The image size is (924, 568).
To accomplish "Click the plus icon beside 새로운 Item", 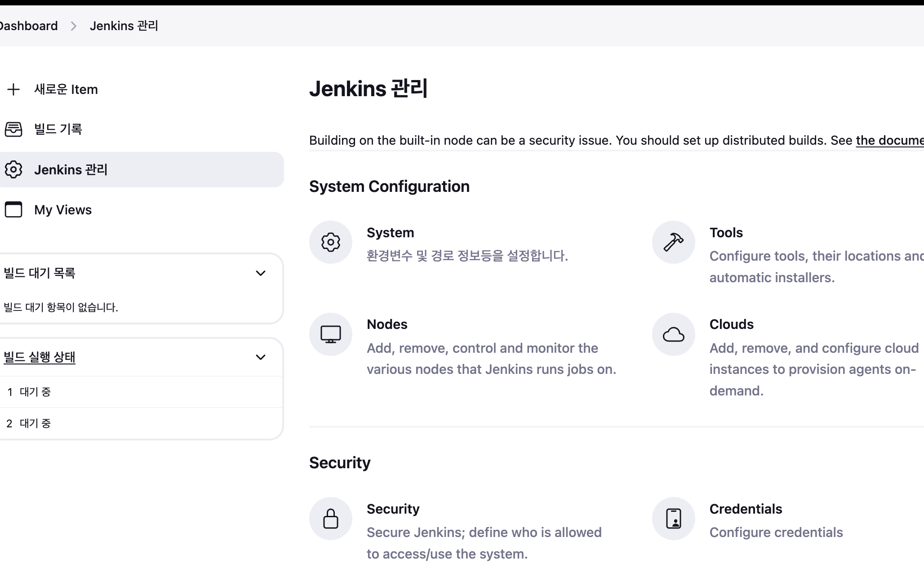I will [x=13, y=89].
